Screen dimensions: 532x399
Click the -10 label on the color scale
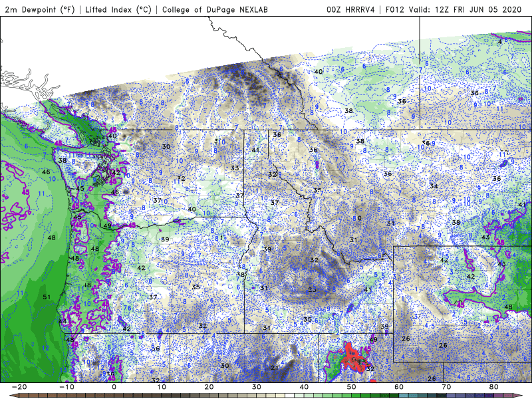(x=66, y=387)
